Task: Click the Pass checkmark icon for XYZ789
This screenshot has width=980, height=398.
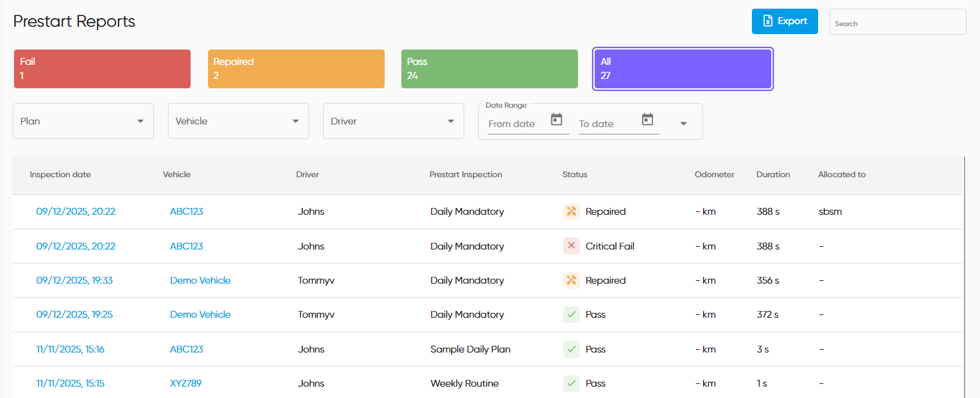Action: pos(571,383)
